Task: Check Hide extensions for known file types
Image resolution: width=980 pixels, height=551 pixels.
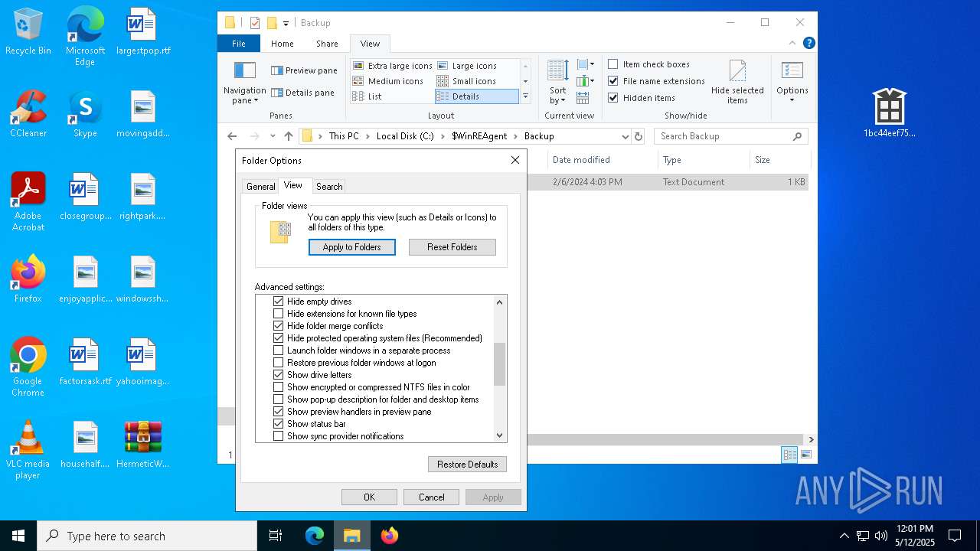Action: click(x=279, y=314)
